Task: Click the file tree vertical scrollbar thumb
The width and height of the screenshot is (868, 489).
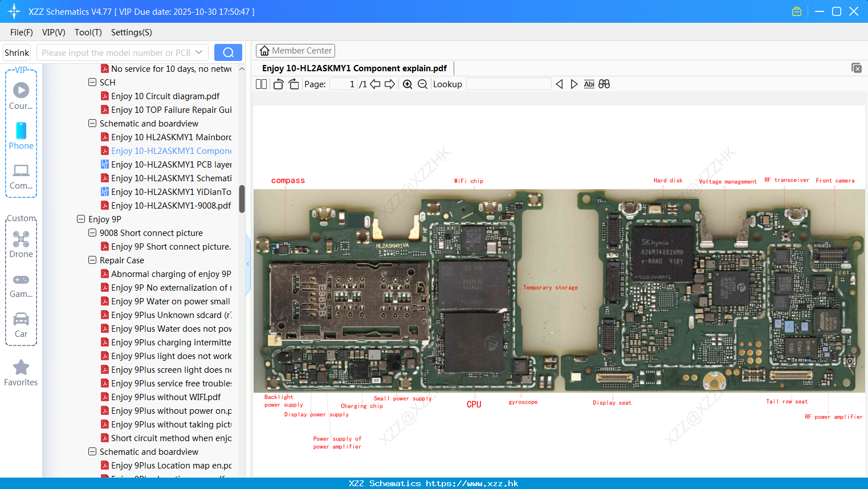Action: 242,199
